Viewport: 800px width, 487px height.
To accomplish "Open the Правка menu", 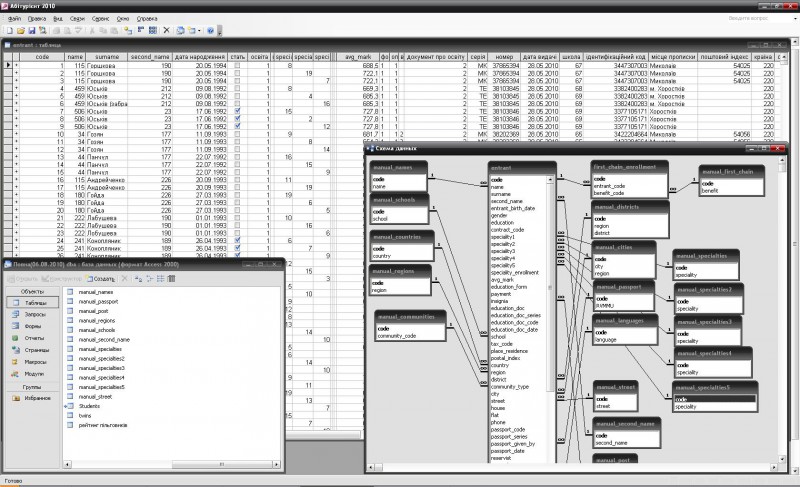I will (37, 18).
